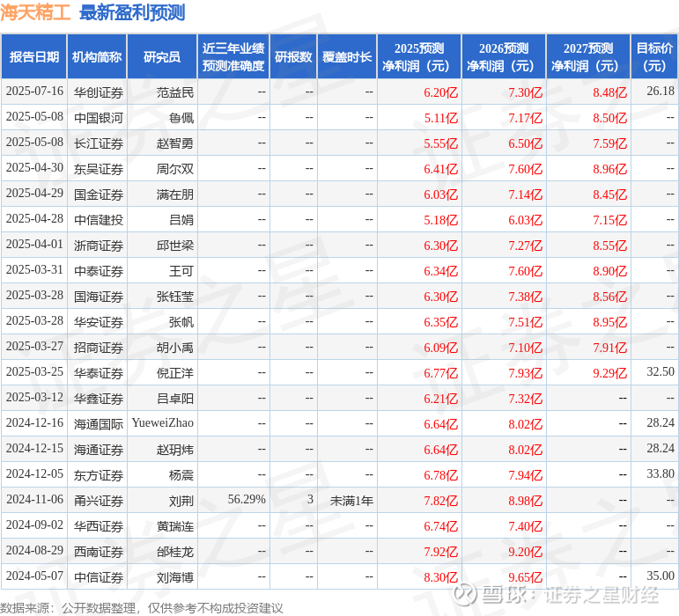The height and width of the screenshot is (616, 679).
Task: Click the 国金证券 institution cell
Action: (x=99, y=194)
